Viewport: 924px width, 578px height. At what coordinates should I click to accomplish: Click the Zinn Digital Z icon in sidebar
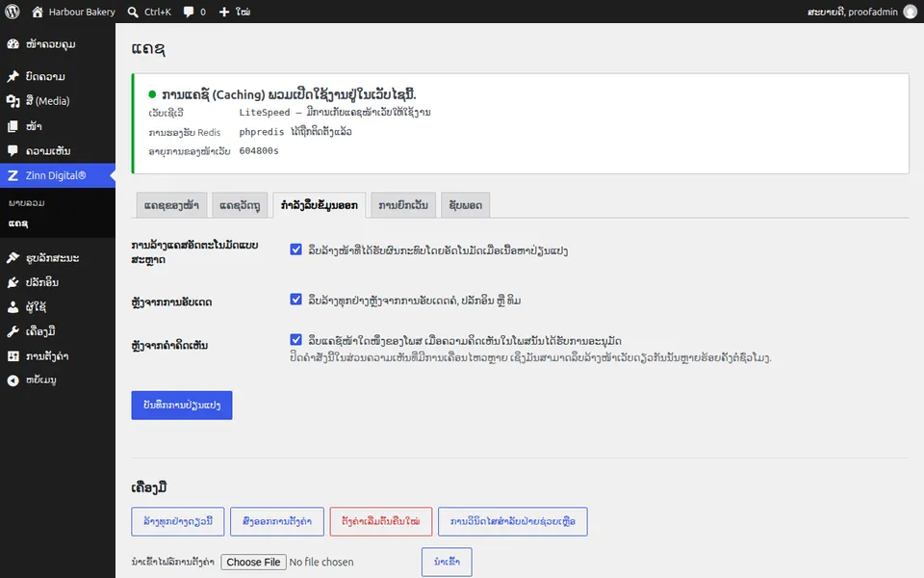(13, 175)
